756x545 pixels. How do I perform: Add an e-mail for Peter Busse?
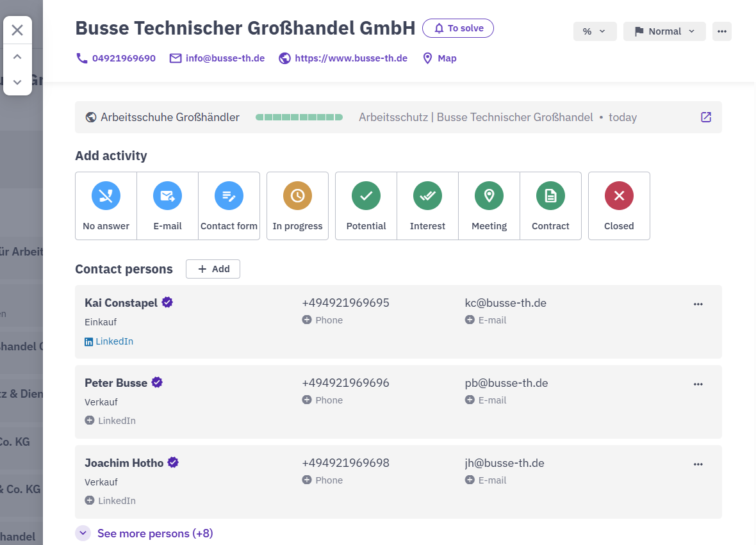[486, 400]
